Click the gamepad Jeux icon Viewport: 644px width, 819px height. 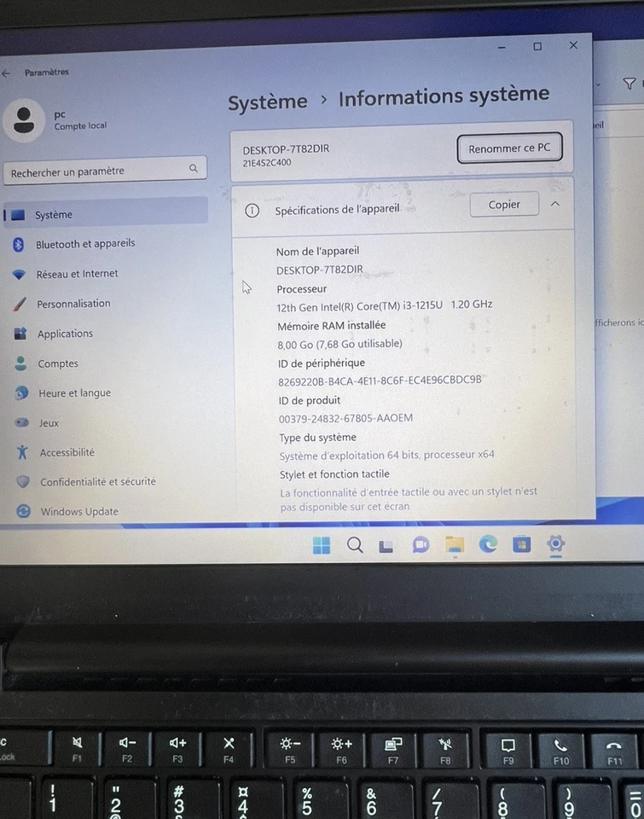(22, 422)
